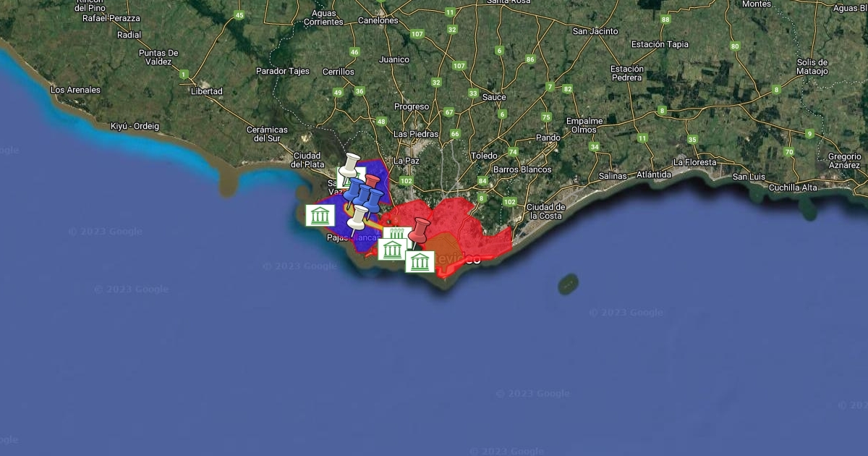
Task: Select the small red pushpin beside the blue pins
Action: tap(372, 182)
